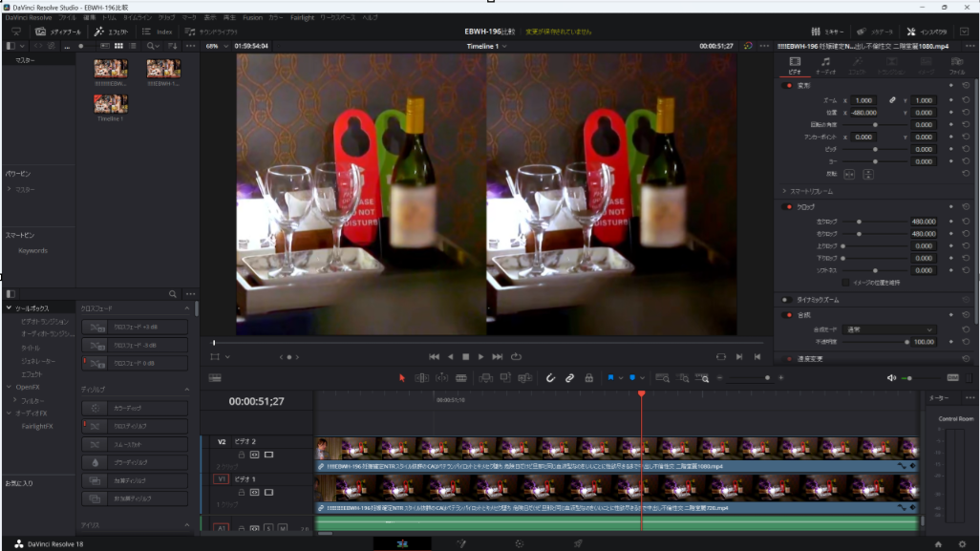980x551 pixels.
Task: Open the Mixer panel
Action: pos(829,32)
